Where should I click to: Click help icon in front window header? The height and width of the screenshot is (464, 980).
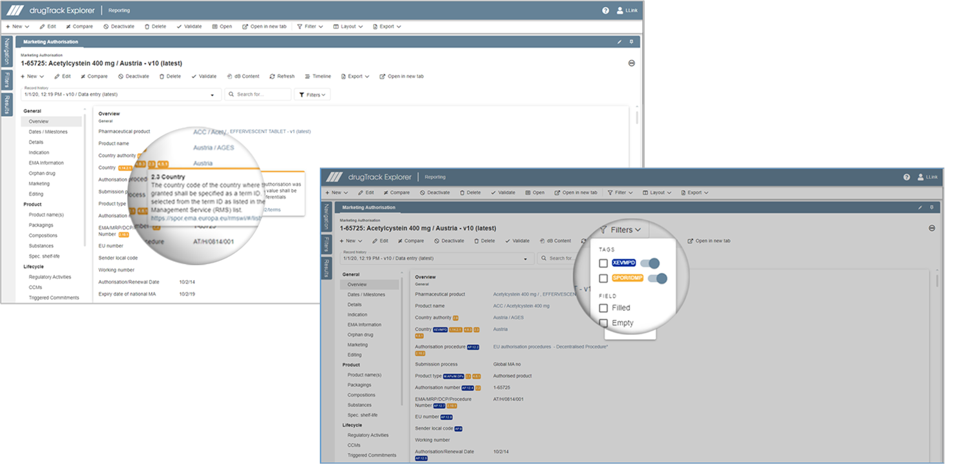click(x=906, y=177)
